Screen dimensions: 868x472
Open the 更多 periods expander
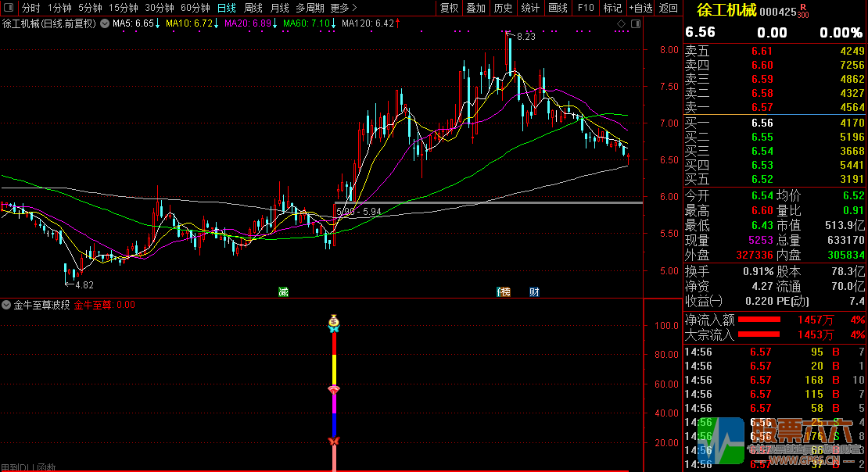tap(343, 8)
